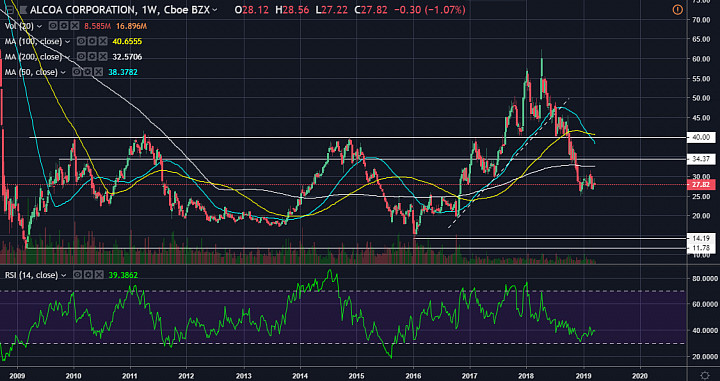Open the MA (200, close) settings gear
The height and width of the screenshot is (381, 720).
pyautogui.click(x=92, y=57)
